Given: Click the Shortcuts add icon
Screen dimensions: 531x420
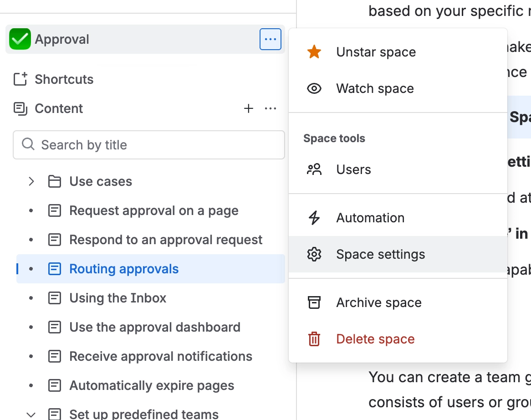Looking at the screenshot, I should click(20, 79).
